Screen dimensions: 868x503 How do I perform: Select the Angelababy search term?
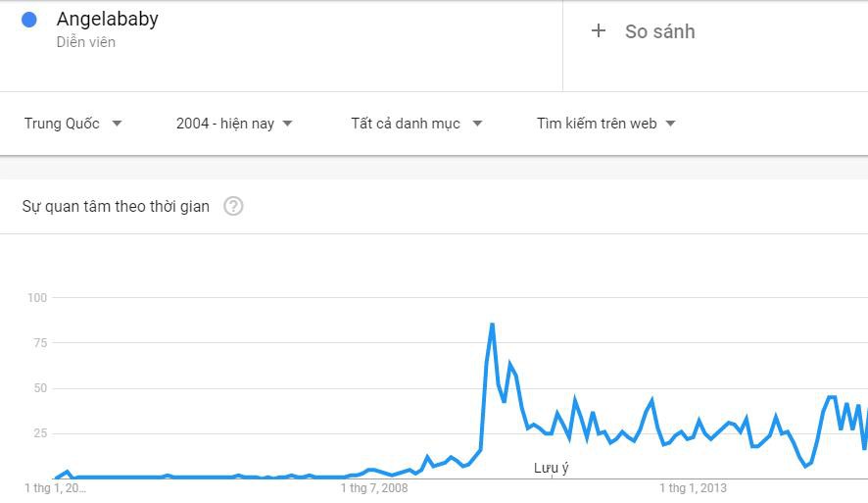[108, 19]
